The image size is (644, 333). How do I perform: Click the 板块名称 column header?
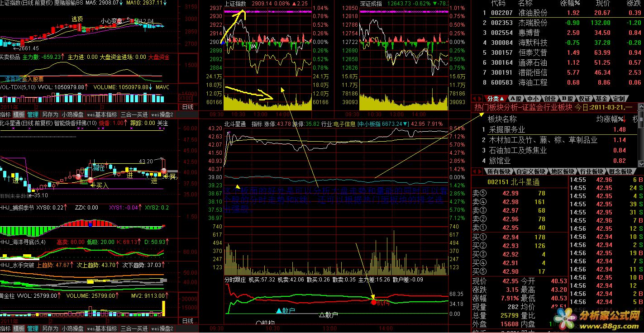502,119
